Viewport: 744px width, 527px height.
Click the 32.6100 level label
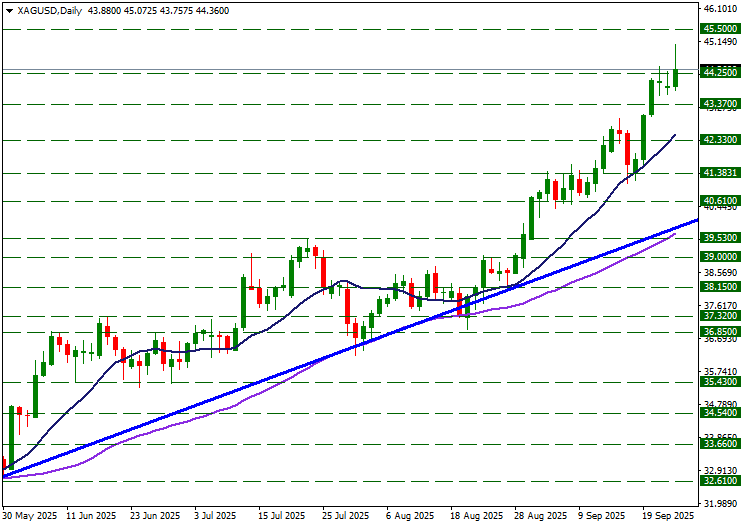pyautogui.click(x=721, y=481)
